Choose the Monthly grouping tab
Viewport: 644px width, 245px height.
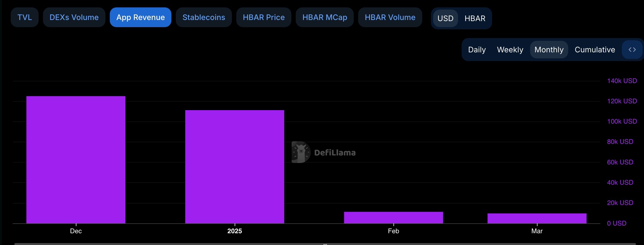tap(549, 50)
